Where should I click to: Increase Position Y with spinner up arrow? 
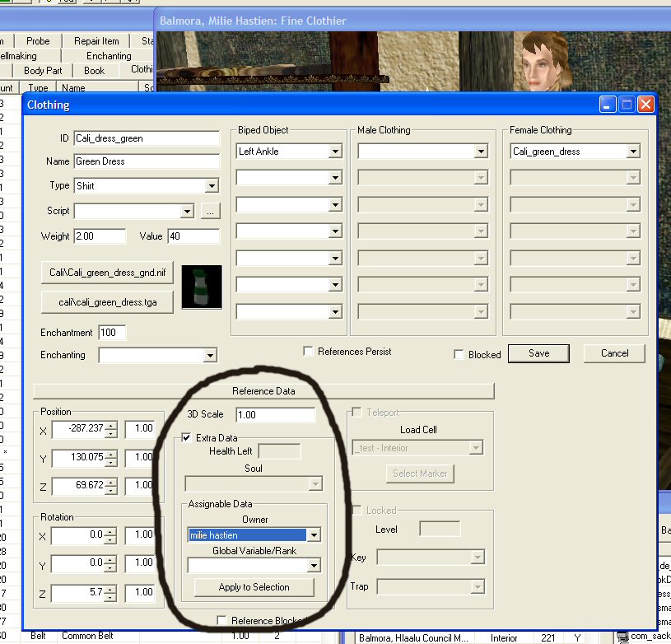pos(111,455)
